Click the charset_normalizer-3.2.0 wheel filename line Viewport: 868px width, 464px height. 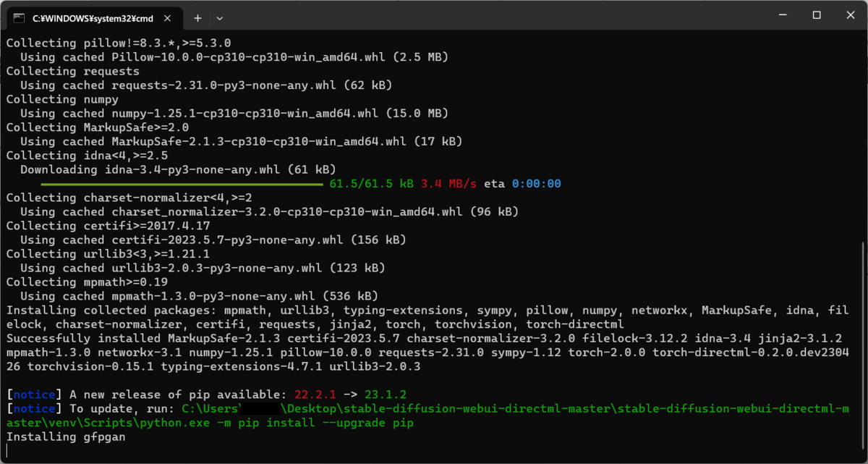(x=270, y=212)
